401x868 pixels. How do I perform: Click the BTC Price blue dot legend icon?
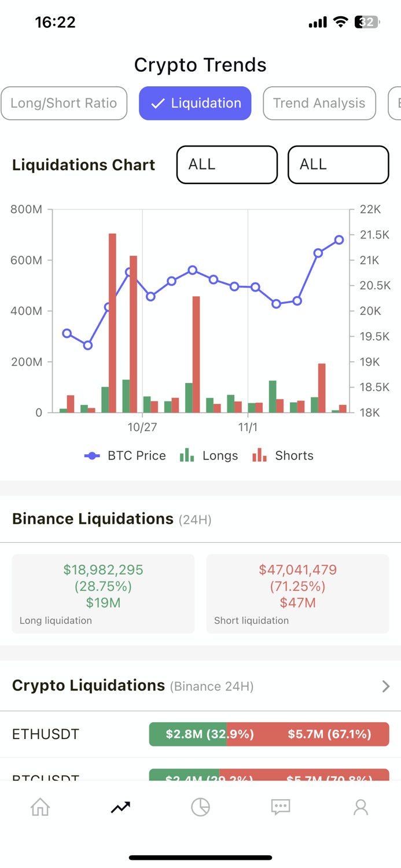92,455
